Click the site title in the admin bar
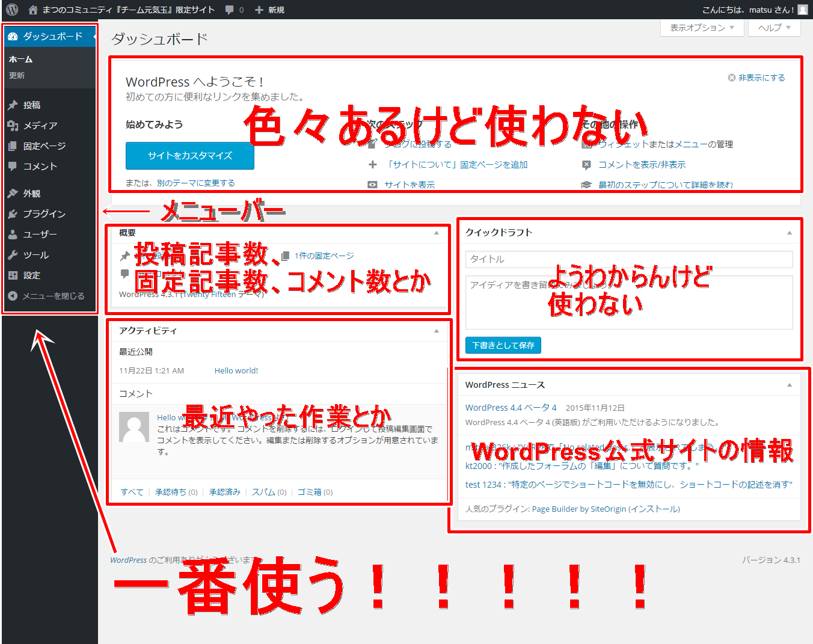 tap(128, 10)
